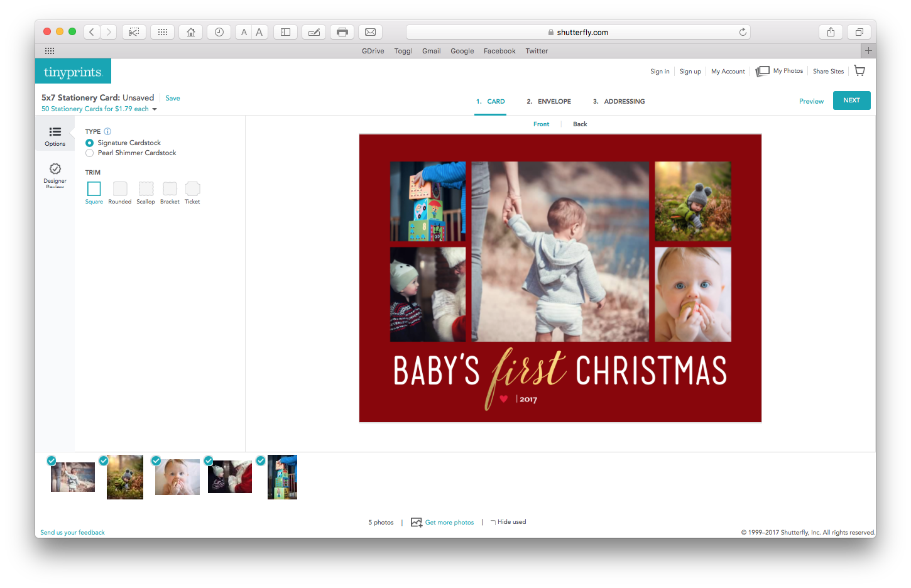The image size is (911, 588).
Task: Toggle the Safari sidebar icon
Action: (285, 32)
